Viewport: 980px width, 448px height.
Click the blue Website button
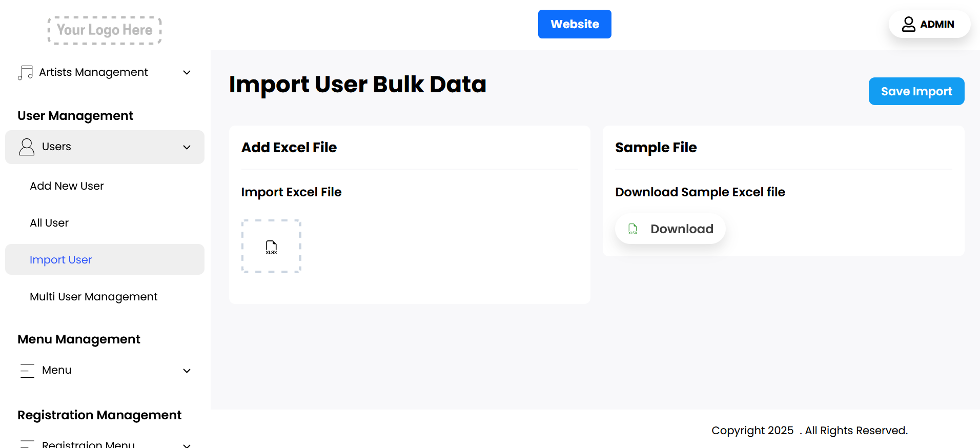click(x=574, y=24)
